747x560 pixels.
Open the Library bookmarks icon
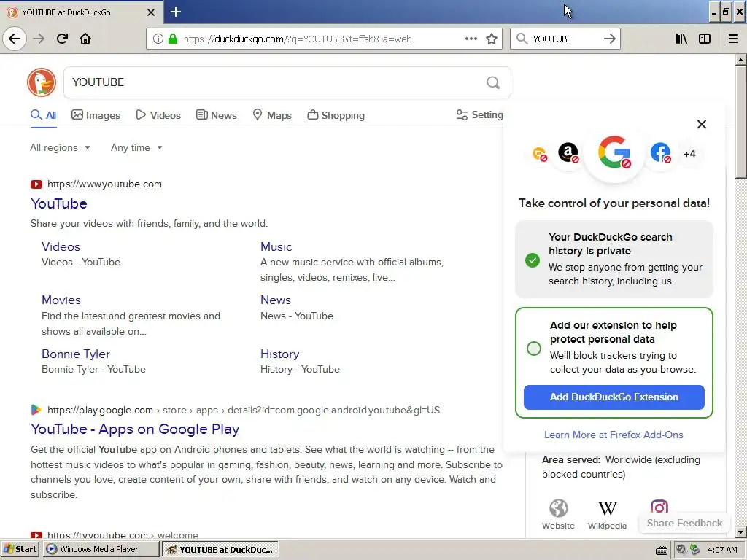click(x=681, y=39)
